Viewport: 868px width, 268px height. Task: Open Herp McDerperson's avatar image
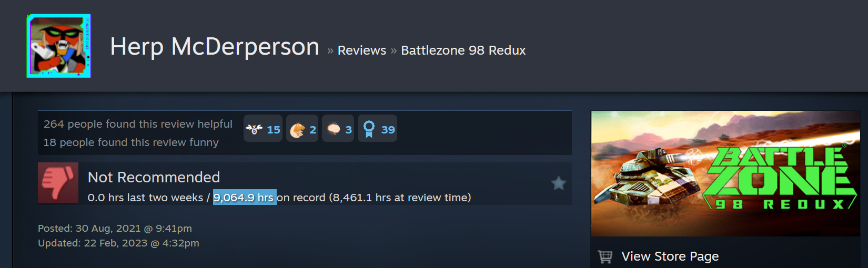[58, 46]
